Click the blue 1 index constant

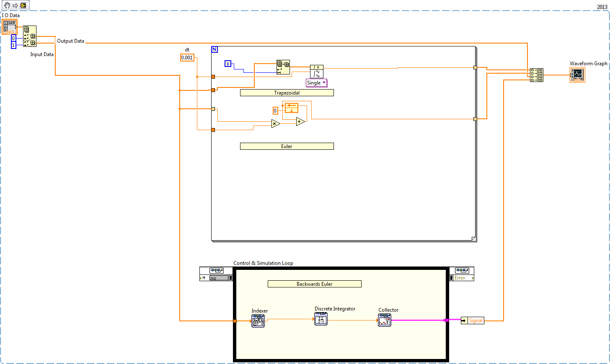click(x=13, y=45)
